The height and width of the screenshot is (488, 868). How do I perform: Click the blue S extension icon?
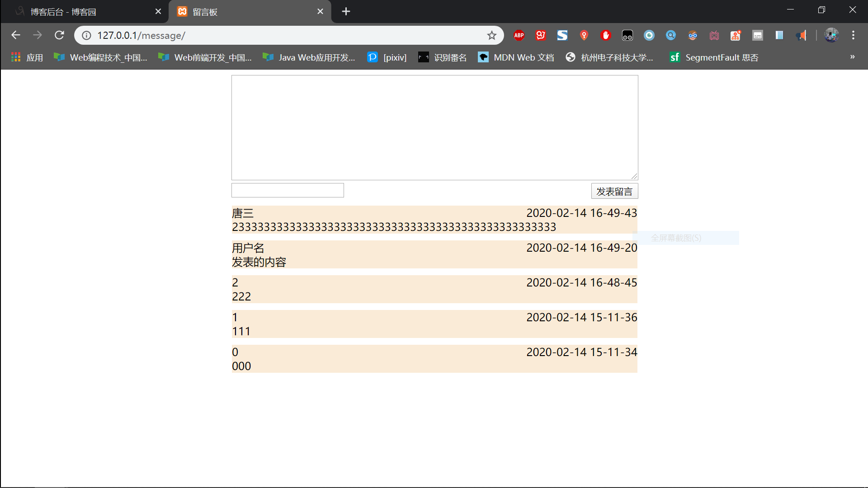562,35
